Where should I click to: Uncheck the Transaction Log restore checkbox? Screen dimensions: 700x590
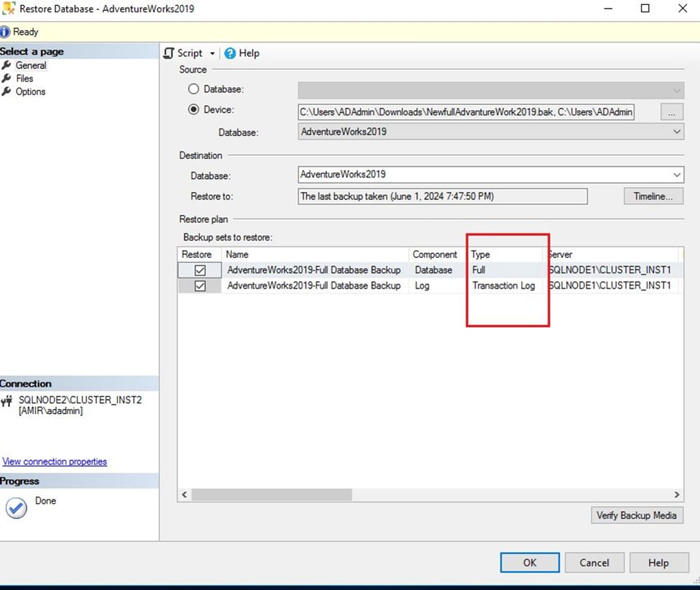point(199,285)
